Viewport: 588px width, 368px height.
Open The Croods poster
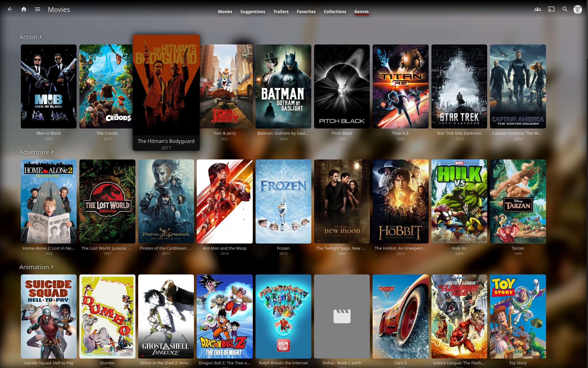point(106,86)
